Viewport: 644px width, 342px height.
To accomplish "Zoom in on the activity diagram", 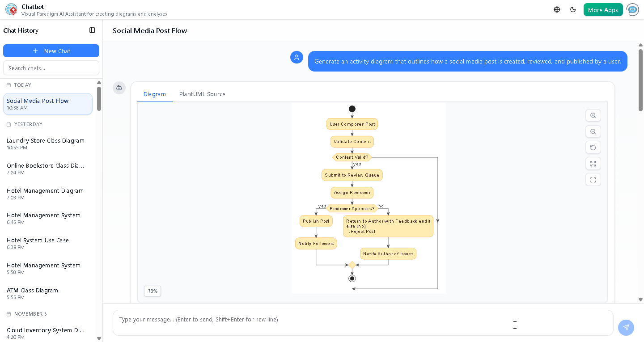I will [593, 115].
